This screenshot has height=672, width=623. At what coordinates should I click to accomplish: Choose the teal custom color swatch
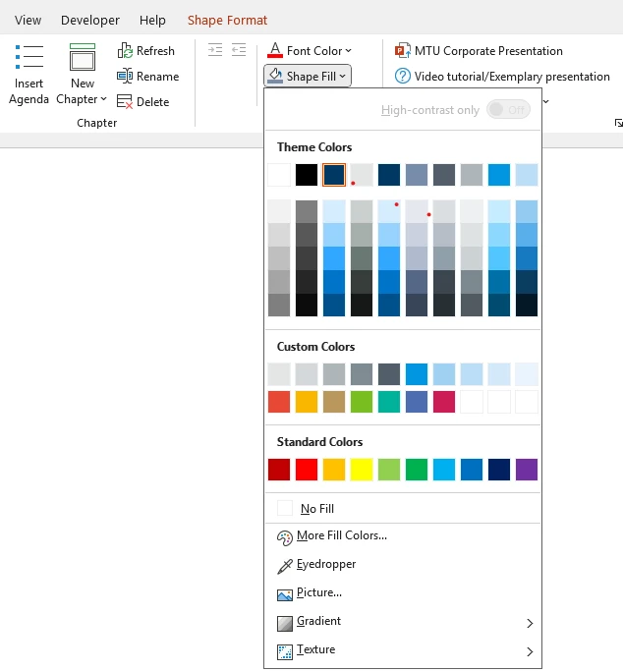(389, 402)
